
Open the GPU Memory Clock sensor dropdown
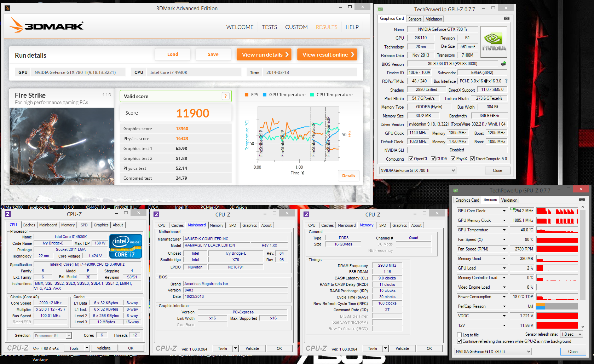click(504, 220)
